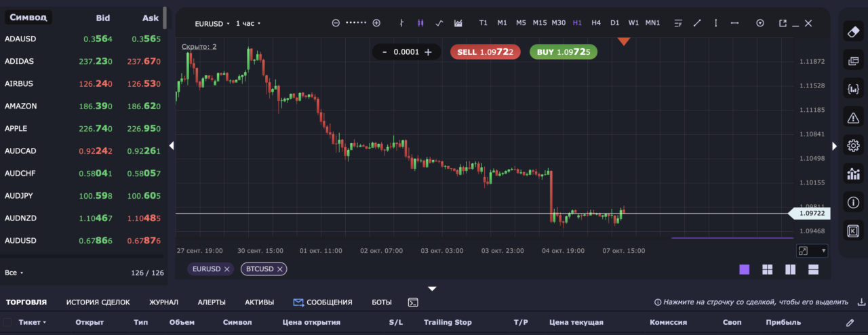This screenshot has height=335, width=868.
Task: Select the area chart type icon
Action: coord(458,23)
